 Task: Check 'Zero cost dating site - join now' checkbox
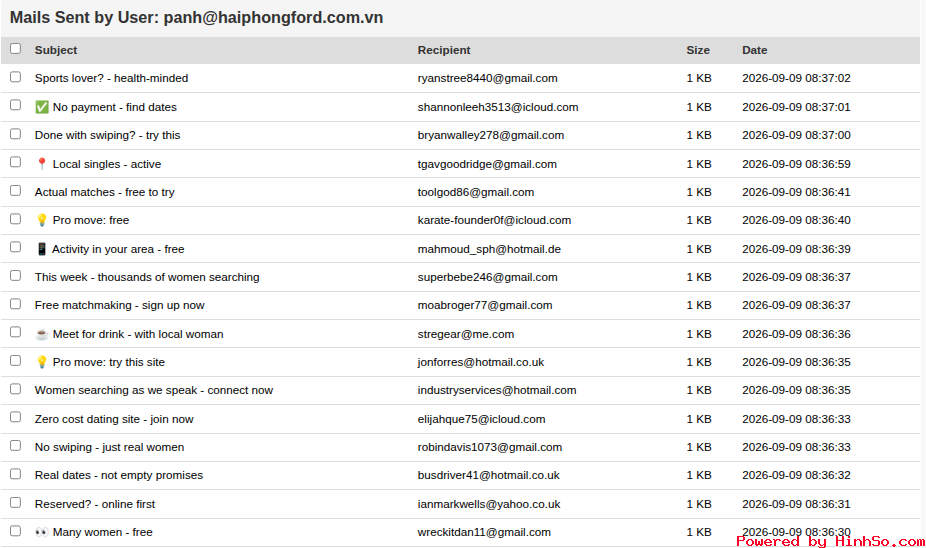(x=15, y=417)
